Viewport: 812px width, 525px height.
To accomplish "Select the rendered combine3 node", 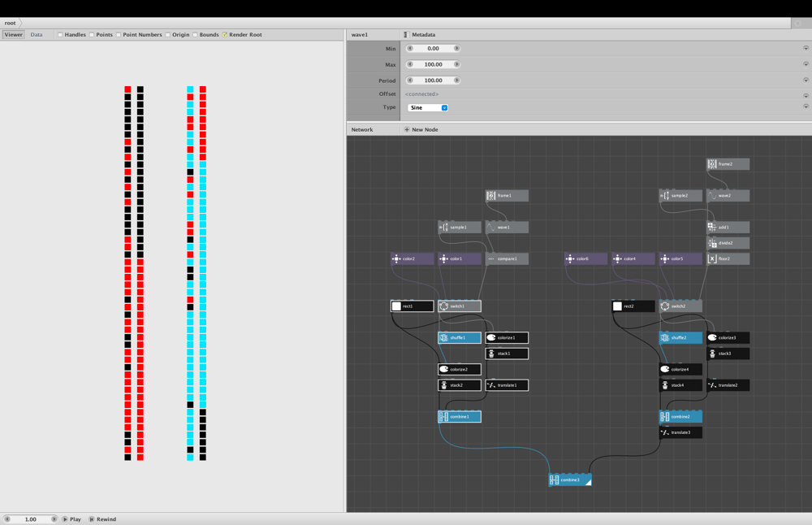I will click(570, 480).
